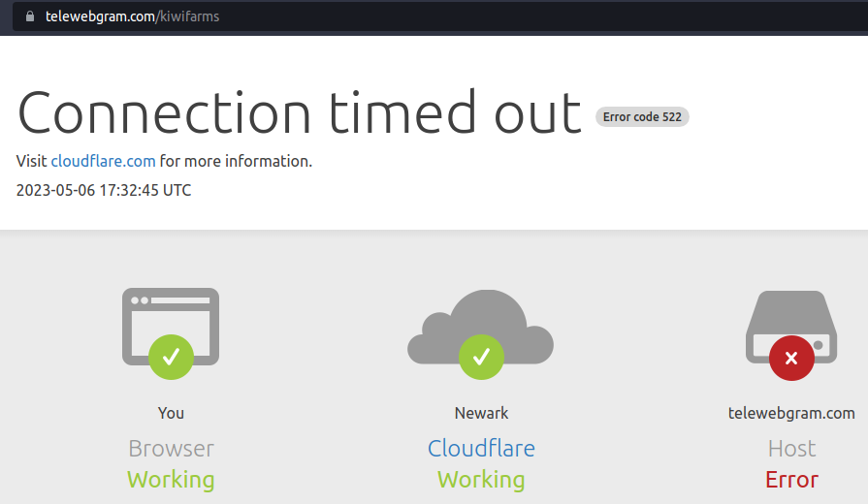Screen dimensions: 868x504
Task: Click the Cloudflare cloud icon with checkmark
Action: [x=480, y=334]
